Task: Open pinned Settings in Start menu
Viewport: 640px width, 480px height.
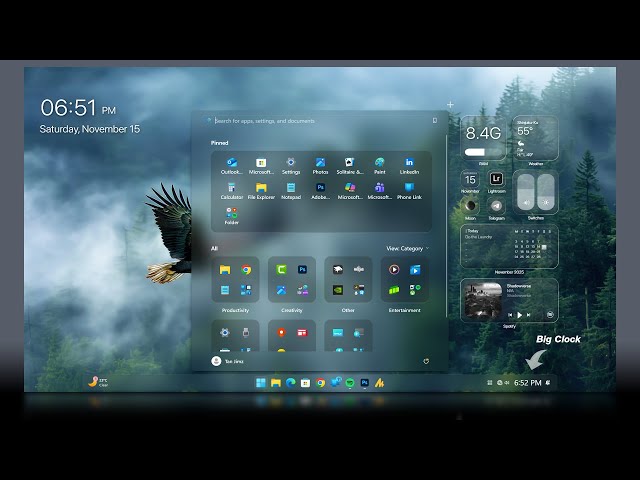Action: click(x=291, y=166)
